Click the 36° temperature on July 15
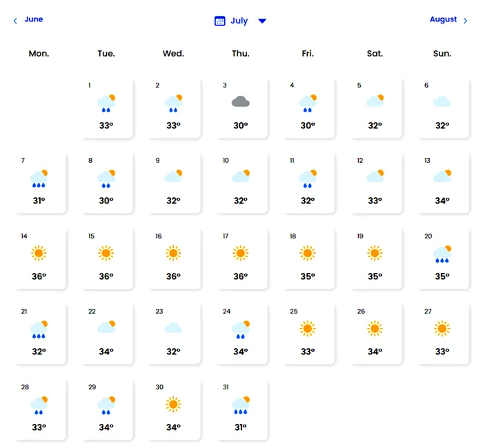 (106, 276)
